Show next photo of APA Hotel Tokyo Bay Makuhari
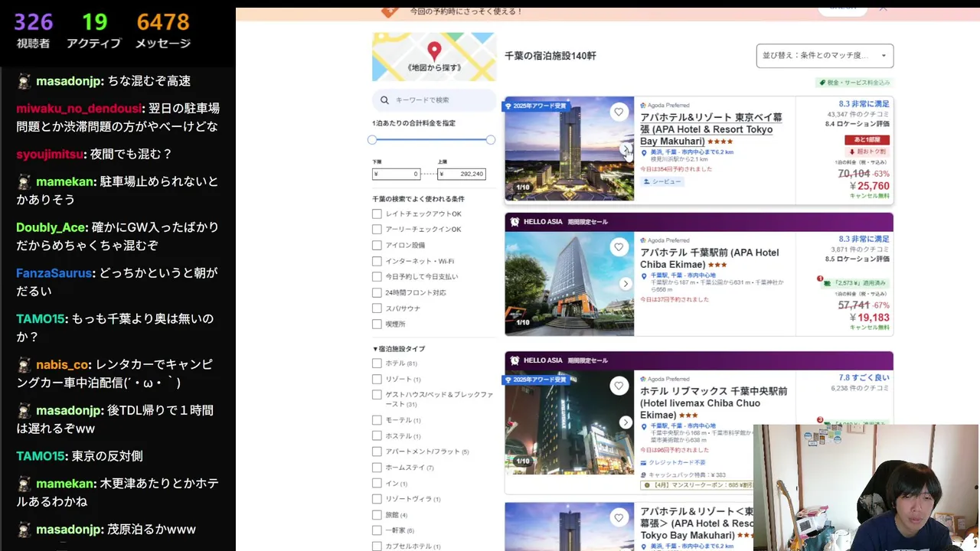The image size is (980, 551). (x=626, y=149)
